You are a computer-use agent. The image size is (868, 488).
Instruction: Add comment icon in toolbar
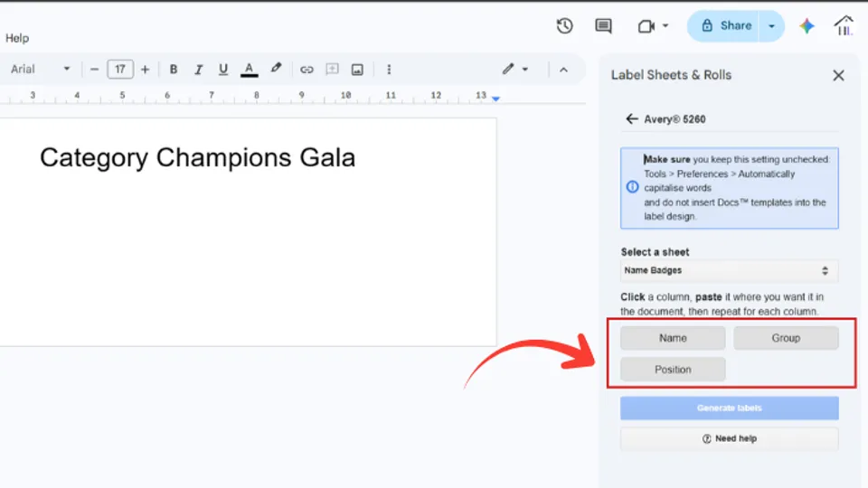(x=332, y=70)
